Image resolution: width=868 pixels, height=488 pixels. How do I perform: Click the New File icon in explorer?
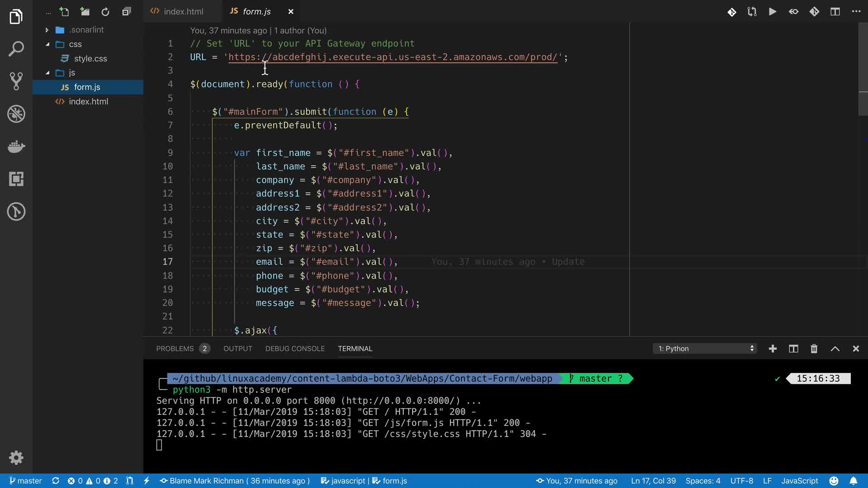click(x=64, y=12)
